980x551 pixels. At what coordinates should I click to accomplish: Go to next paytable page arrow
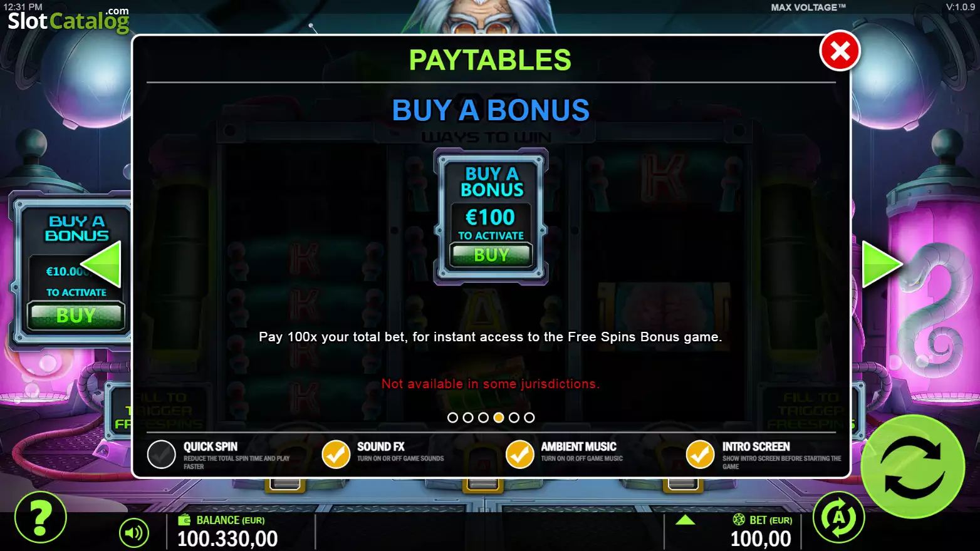coord(881,264)
